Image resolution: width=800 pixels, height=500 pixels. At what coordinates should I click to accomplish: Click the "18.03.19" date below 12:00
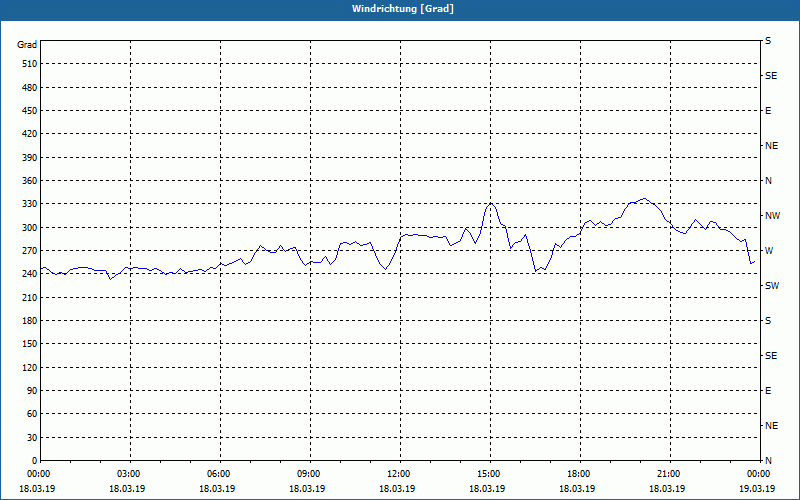pos(397,489)
